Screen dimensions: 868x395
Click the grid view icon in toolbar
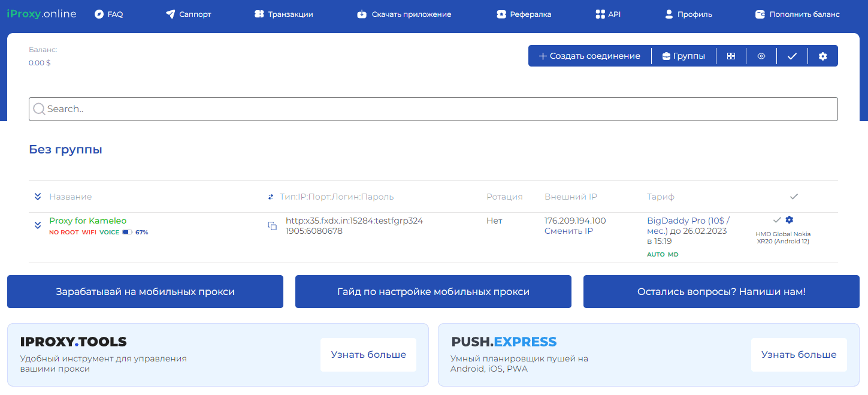tap(731, 56)
